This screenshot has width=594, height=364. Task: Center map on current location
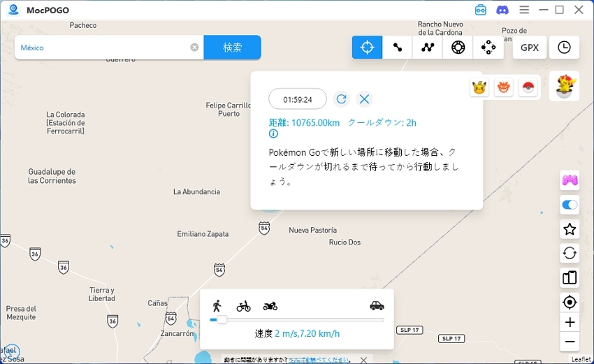570,303
